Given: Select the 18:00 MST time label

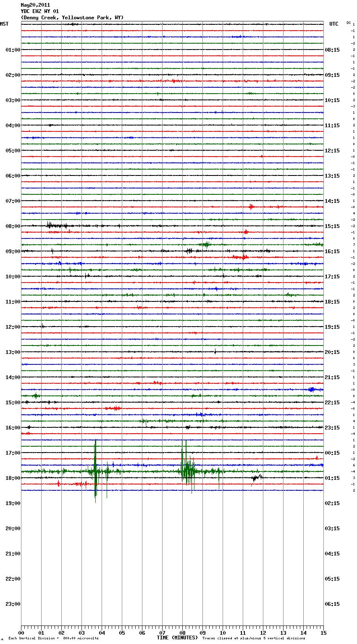Looking at the screenshot, I should click(x=13, y=478).
